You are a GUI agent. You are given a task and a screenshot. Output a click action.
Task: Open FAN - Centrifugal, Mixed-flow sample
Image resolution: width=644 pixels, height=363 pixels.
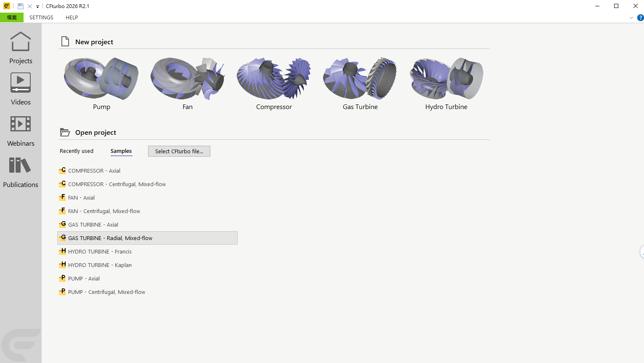[x=147, y=211]
